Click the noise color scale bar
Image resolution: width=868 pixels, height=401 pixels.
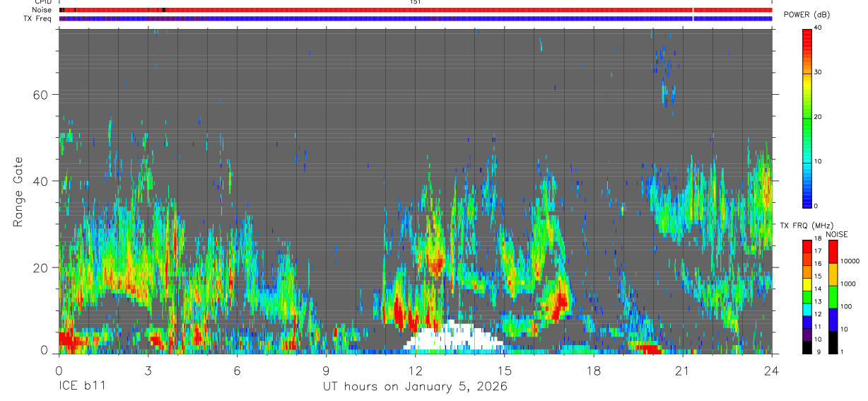833,297
